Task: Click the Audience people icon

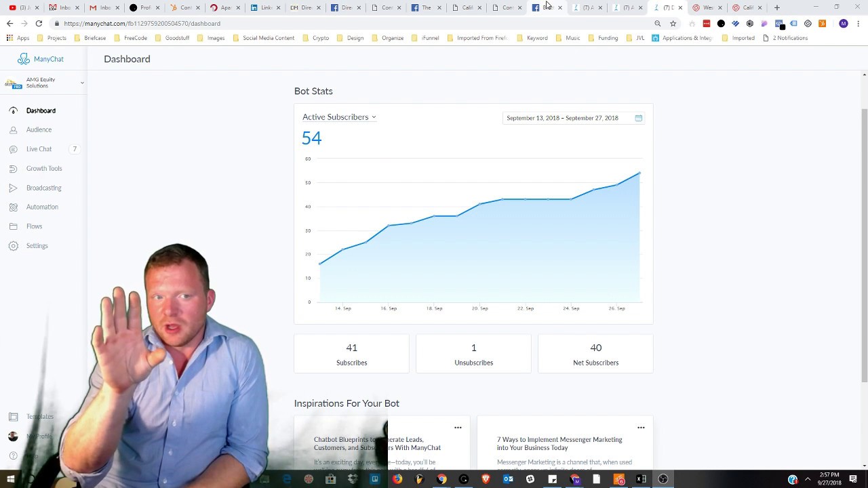Action: point(13,129)
